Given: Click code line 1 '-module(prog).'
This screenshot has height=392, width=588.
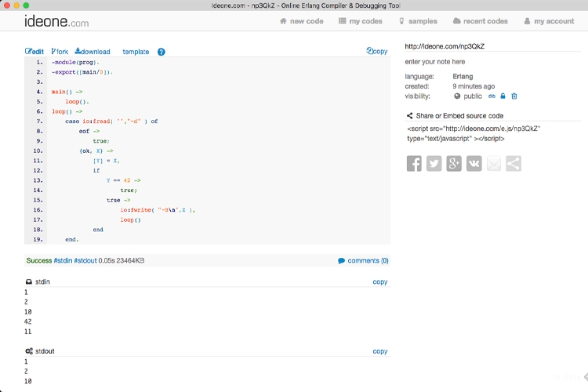Looking at the screenshot, I should click(75, 62).
